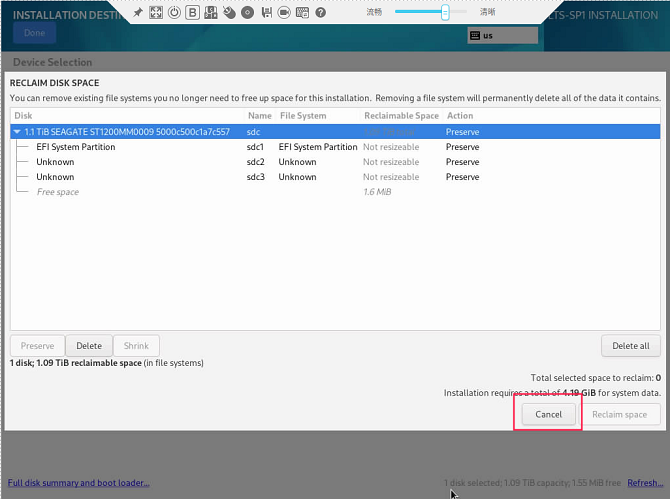Select the EFI System Partition row
The width and height of the screenshot is (670, 499).
pos(76,147)
